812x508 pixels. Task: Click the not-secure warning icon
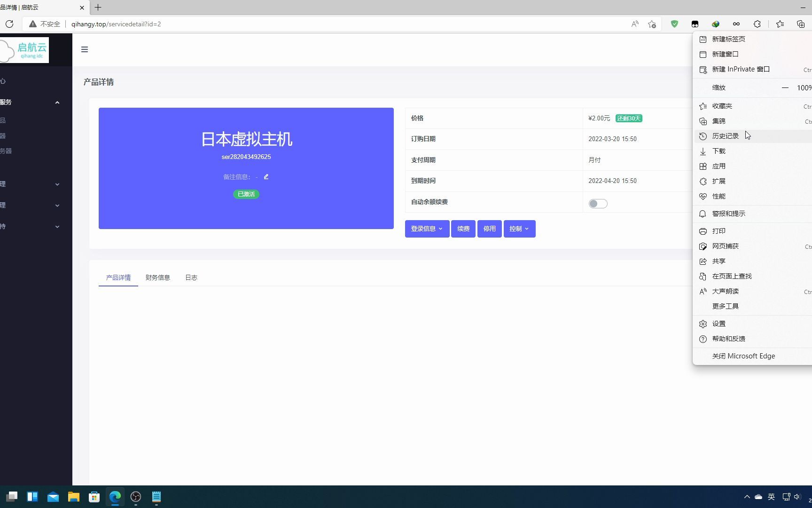[x=32, y=24]
